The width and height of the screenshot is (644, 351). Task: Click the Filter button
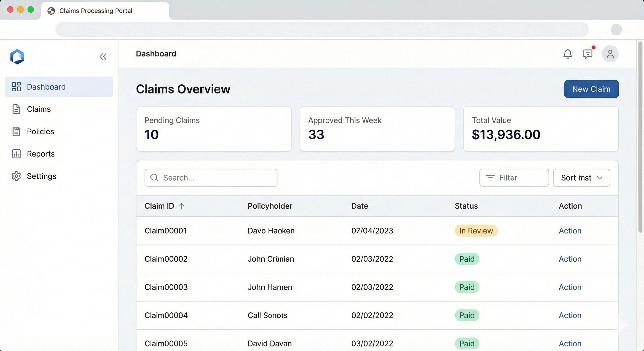(514, 178)
